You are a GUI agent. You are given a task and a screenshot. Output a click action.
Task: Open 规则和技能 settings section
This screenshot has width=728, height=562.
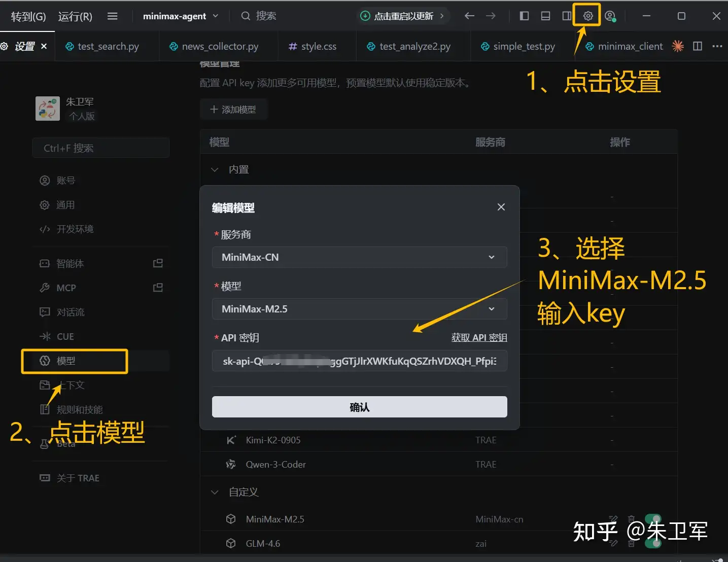click(100, 409)
